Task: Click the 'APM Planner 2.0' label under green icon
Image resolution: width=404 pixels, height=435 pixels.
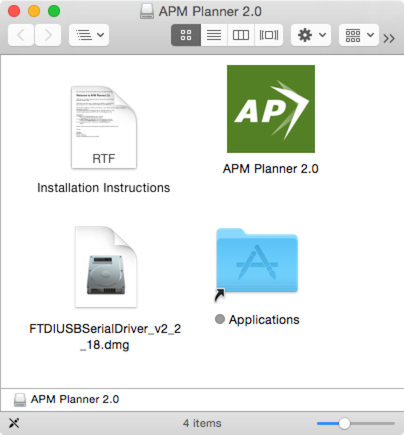Action: [x=271, y=169]
